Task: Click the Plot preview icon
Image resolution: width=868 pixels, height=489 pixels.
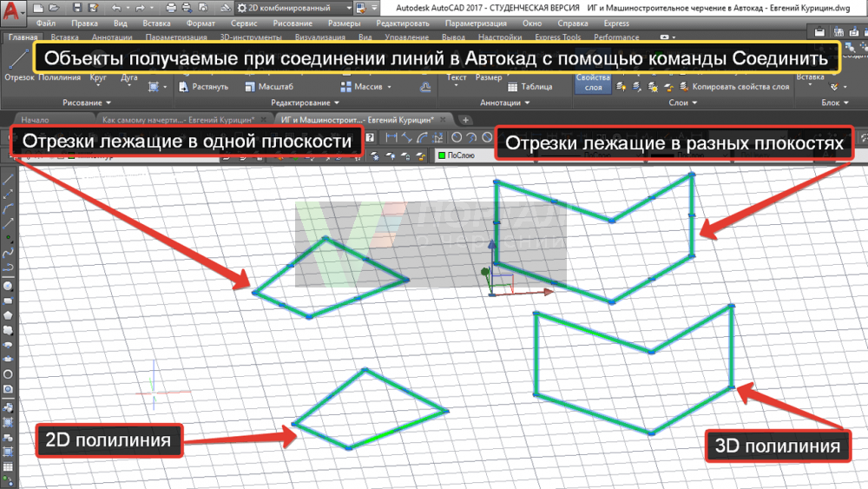Action: (x=203, y=8)
